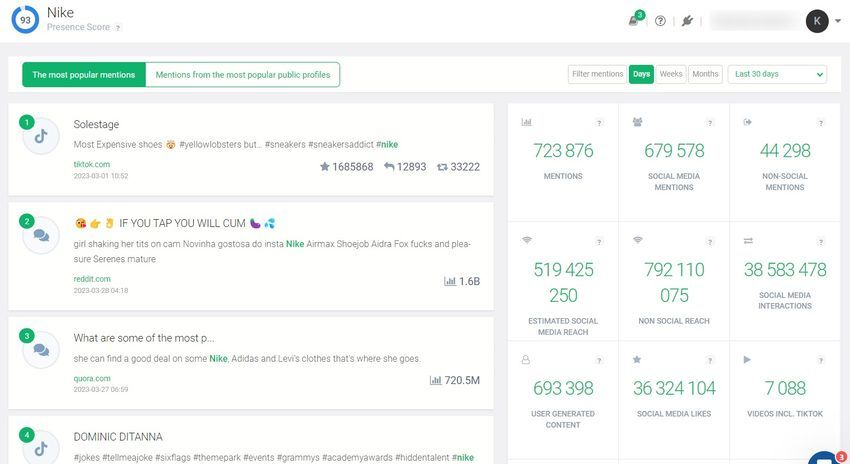This screenshot has width=850, height=464.
Task: Open the Solestage mention title
Action: pyautogui.click(x=96, y=124)
